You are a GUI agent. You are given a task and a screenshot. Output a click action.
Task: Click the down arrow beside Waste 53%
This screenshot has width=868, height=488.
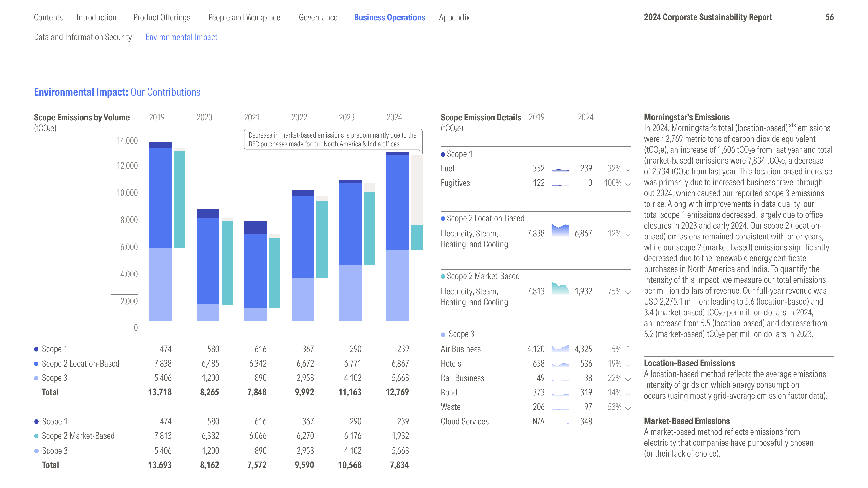point(628,407)
